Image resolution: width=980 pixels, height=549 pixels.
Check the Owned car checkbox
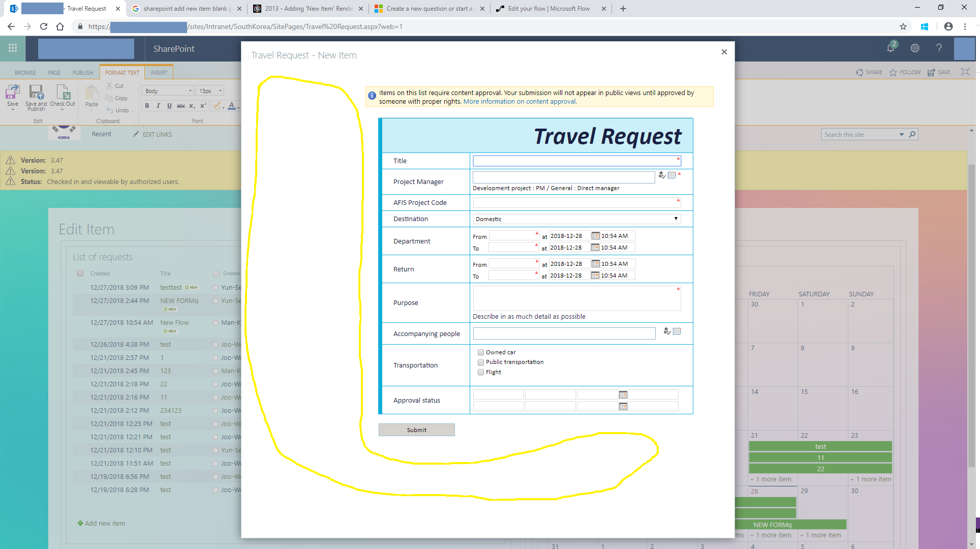481,352
